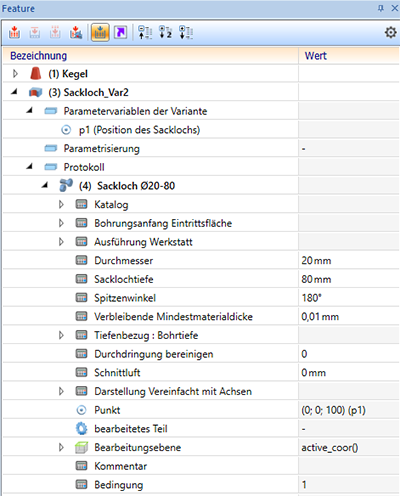Collapse the Protokoll node
The width and height of the screenshot is (400, 496).
point(29,166)
